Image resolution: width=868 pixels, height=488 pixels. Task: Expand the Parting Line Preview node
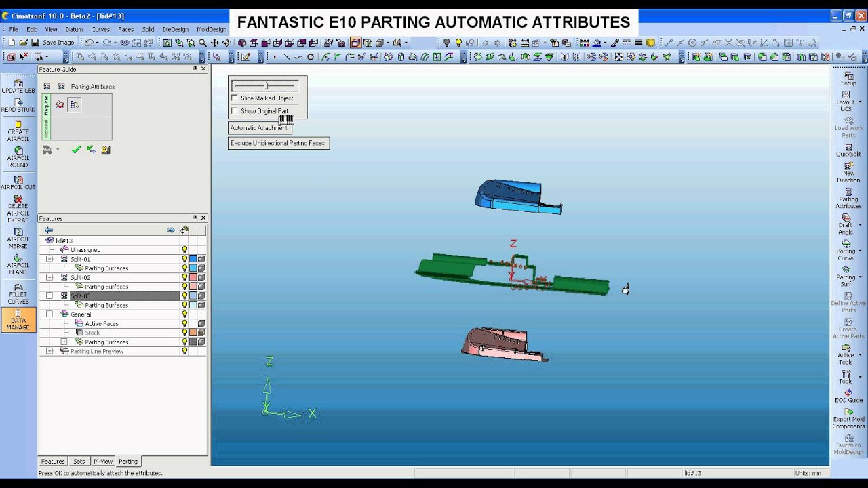(x=50, y=351)
